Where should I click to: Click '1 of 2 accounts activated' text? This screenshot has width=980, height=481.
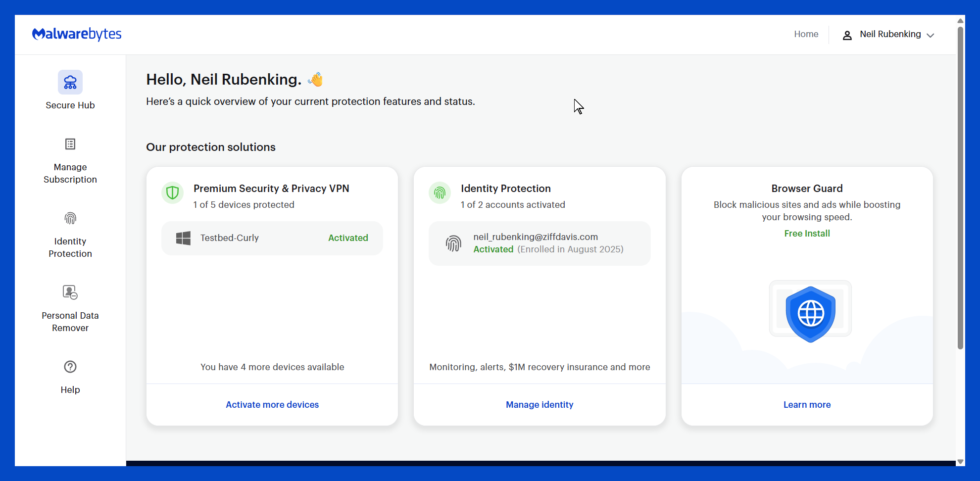point(513,205)
